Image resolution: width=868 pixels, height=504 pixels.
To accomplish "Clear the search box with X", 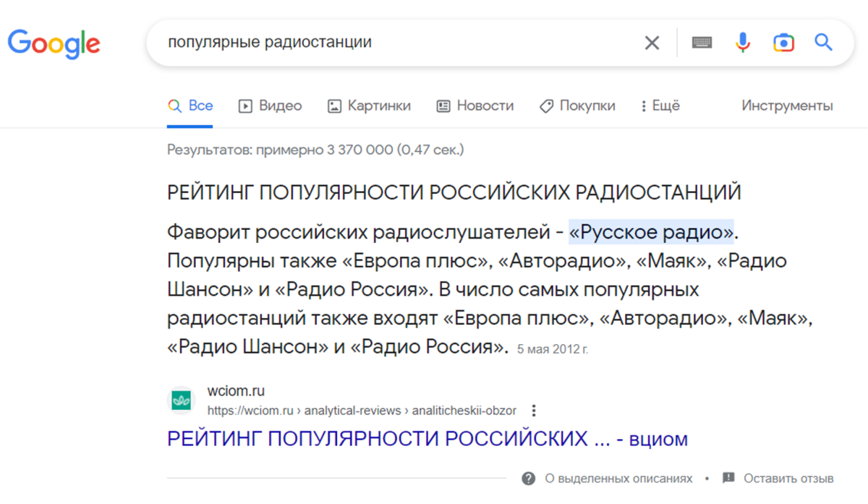I will pos(652,43).
